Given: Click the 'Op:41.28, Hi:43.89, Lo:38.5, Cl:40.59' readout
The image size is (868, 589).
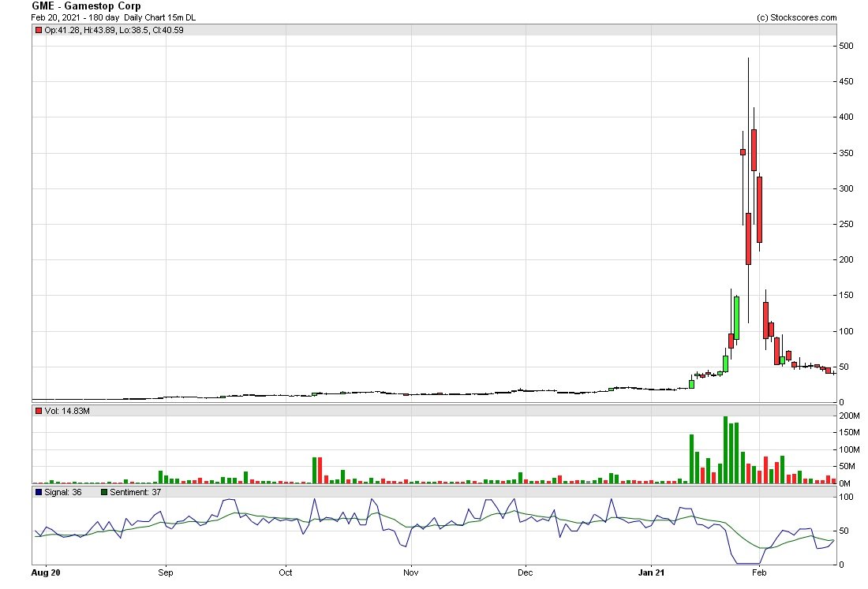Looking at the screenshot, I should click(x=114, y=31).
